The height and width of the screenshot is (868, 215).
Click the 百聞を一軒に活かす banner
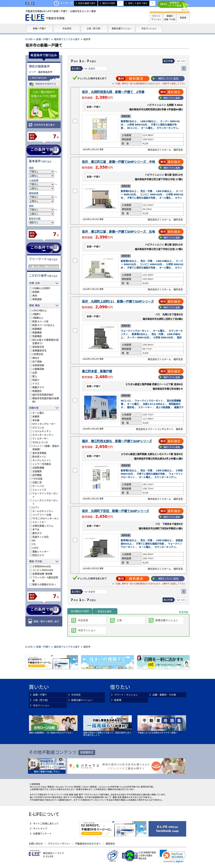(x=163, y=662)
